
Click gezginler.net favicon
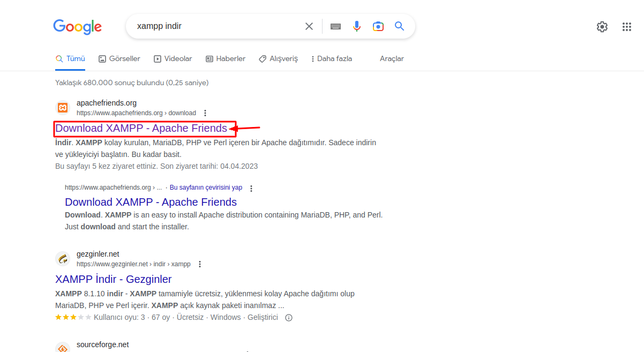pyautogui.click(x=63, y=259)
